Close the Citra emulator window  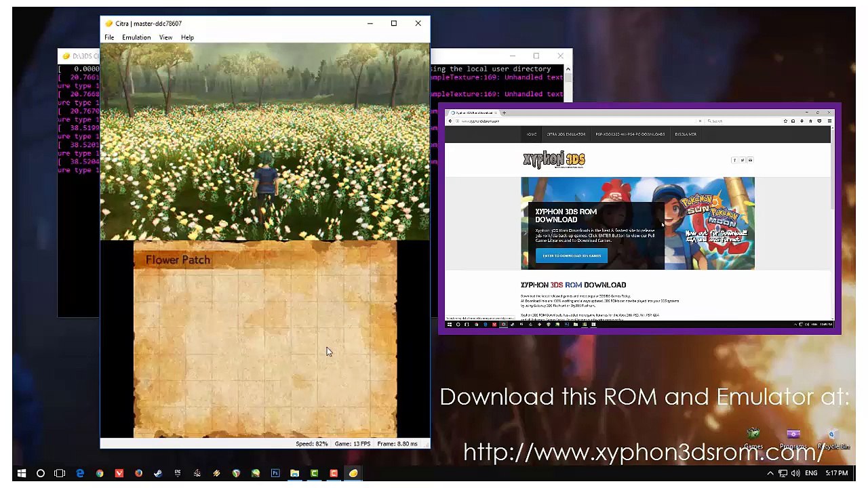pos(418,23)
